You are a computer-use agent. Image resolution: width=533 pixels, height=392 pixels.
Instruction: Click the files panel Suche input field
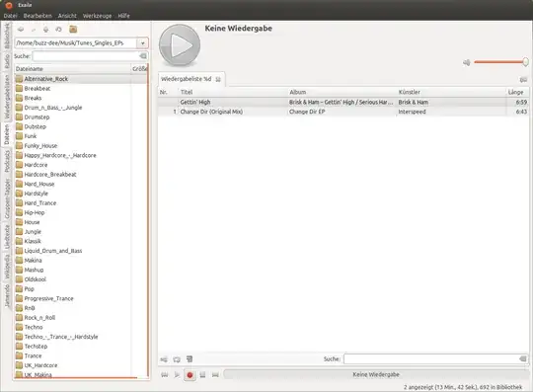tap(86, 56)
